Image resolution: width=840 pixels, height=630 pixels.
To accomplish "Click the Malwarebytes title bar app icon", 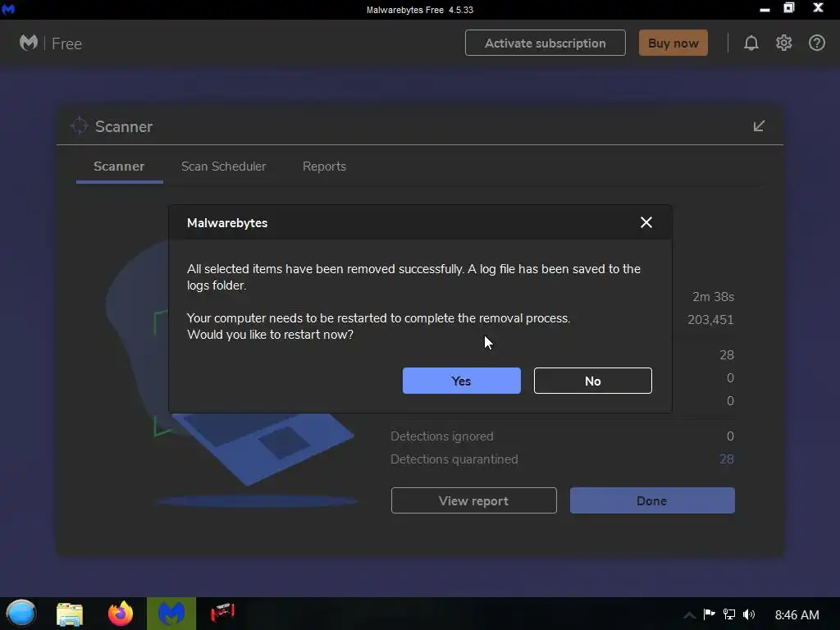I will (x=8, y=9).
